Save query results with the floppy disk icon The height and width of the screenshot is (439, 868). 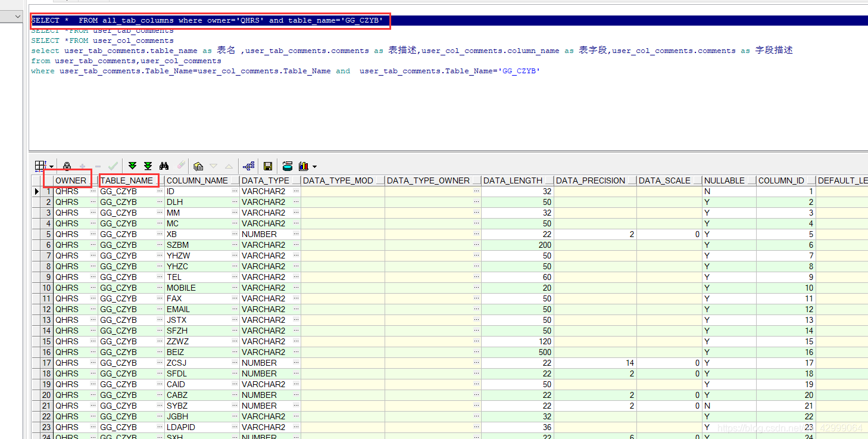pos(268,166)
